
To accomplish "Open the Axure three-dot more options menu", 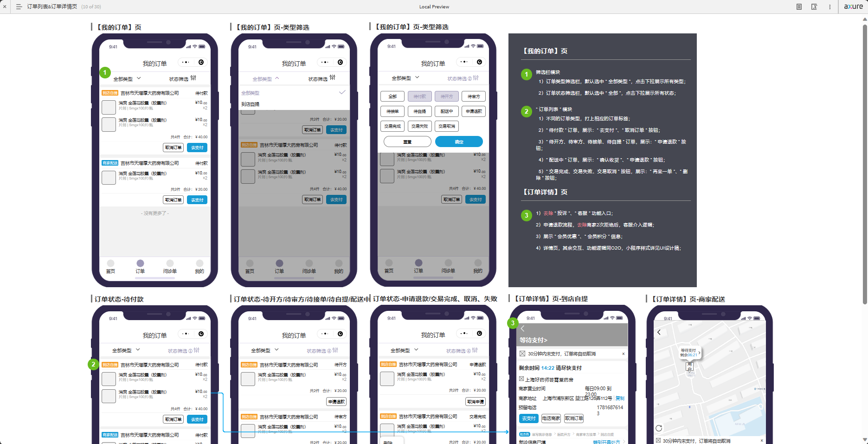I will click(x=829, y=6).
